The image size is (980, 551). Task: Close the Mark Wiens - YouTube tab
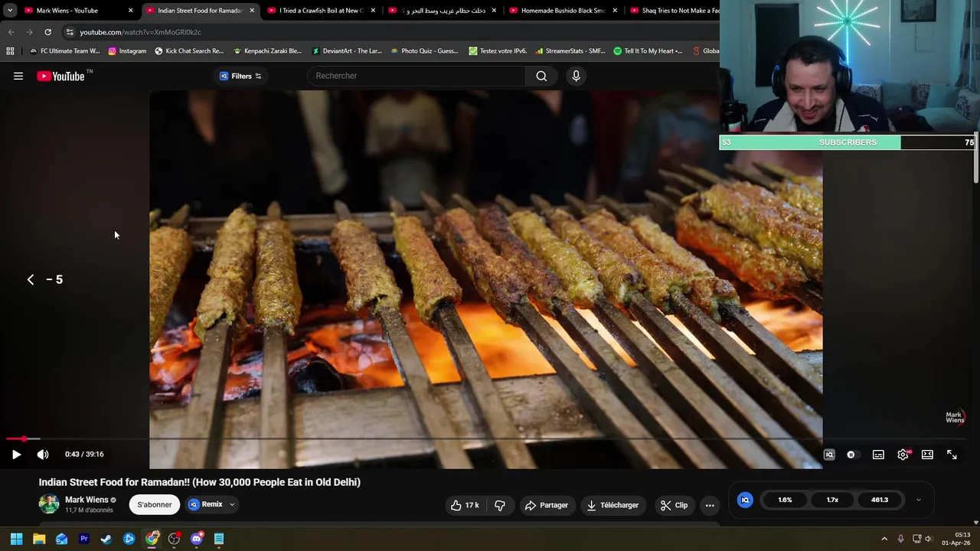click(130, 11)
